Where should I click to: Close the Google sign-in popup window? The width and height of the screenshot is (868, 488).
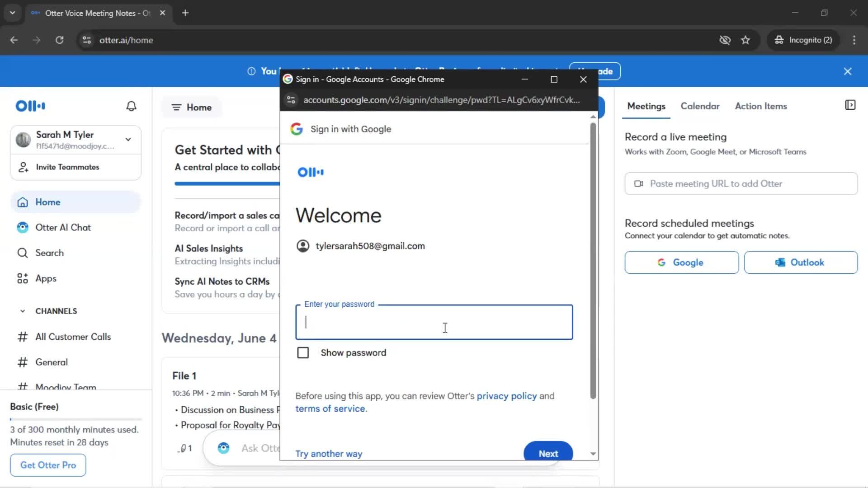point(583,80)
